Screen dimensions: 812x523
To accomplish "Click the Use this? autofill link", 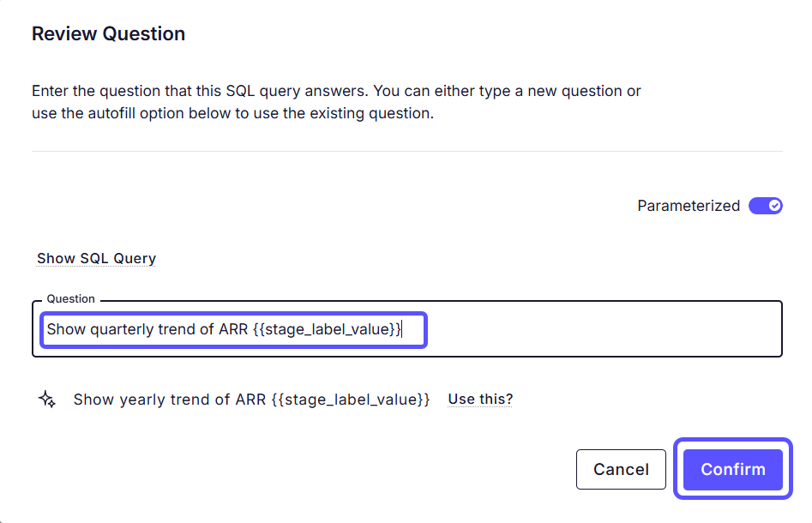I will point(480,399).
